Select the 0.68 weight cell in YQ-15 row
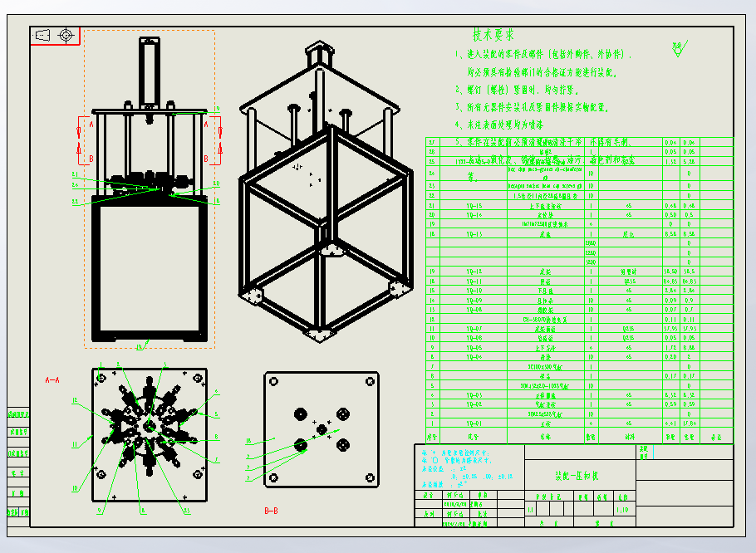This screenshot has width=756, height=553. pyautogui.click(x=670, y=206)
